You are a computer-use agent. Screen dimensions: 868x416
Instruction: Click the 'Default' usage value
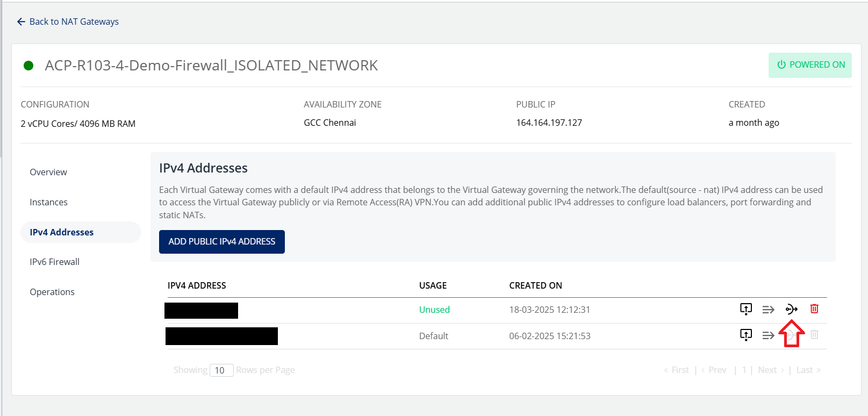click(434, 336)
